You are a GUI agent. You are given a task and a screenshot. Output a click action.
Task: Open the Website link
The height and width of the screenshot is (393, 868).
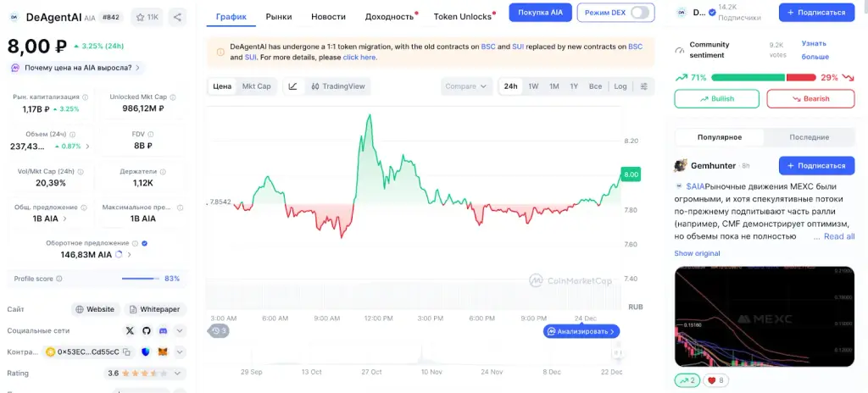coord(96,309)
